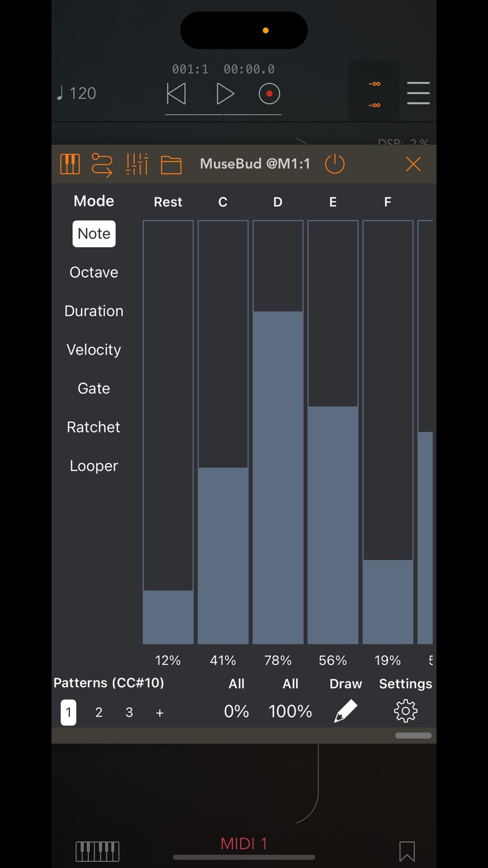The height and width of the screenshot is (868, 488).
Task: Open the MIDI routing icon
Action: (x=102, y=165)
